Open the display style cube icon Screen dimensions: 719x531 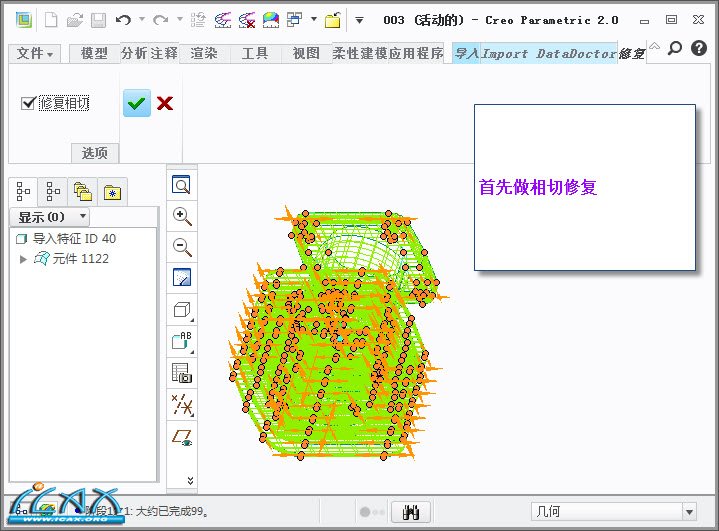pyautogui.click(x=182, y=310)
